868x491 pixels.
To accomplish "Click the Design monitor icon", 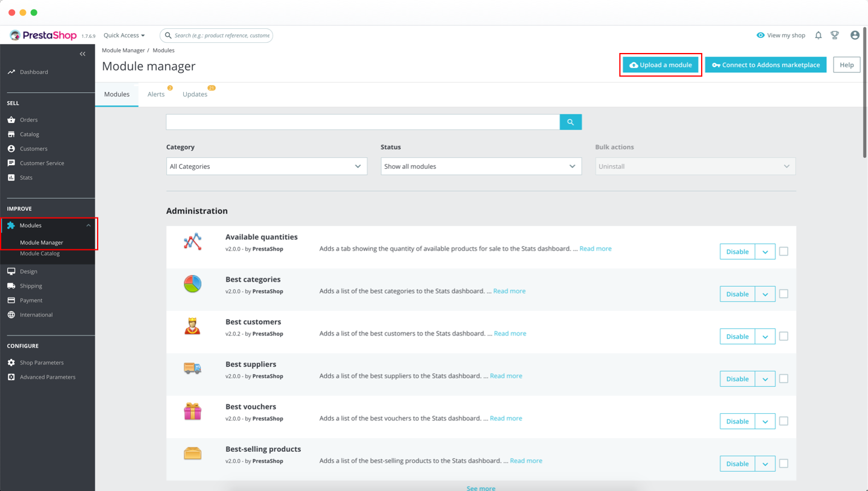I will (11, 272).
